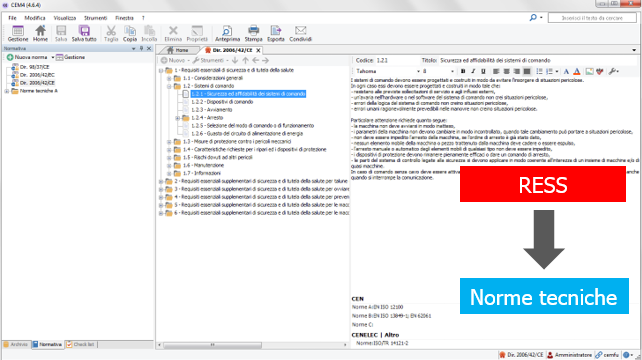The width and height of the screenshot is (642, 360).
Task: Click the Home toolbar icon
Action: (40, 34)
